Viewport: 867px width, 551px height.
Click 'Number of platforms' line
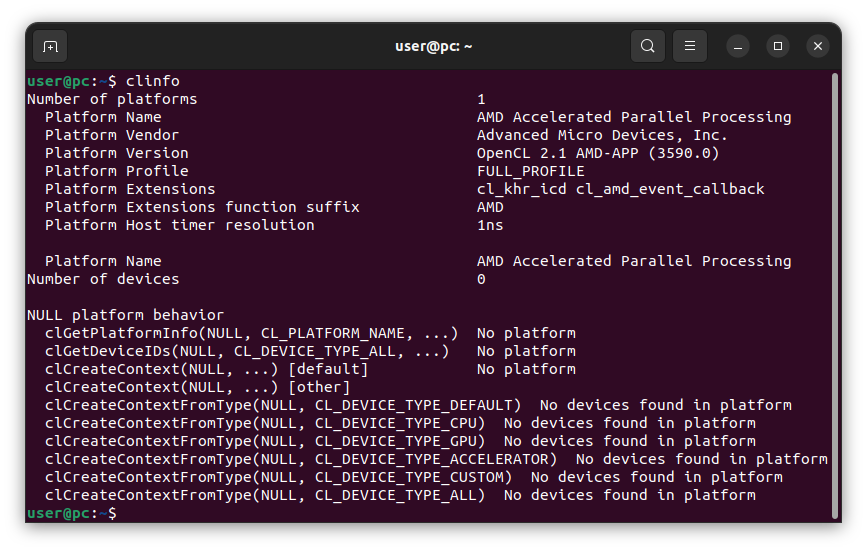tap(256, 99)
